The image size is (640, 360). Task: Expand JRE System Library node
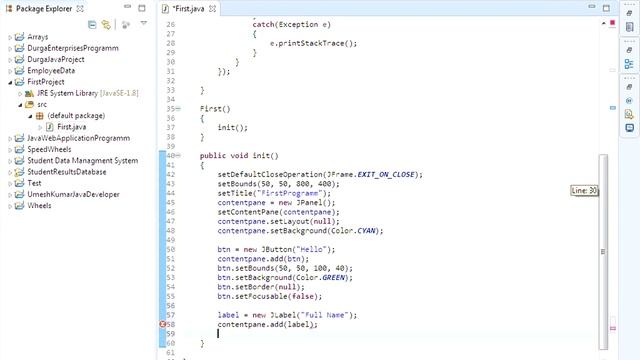20,93
